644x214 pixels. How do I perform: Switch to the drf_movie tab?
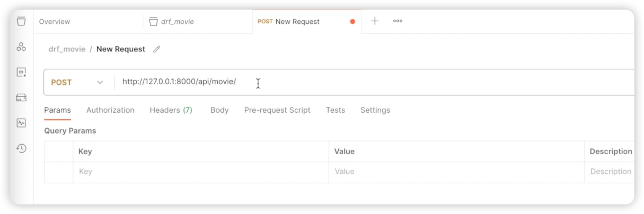pyautogui.click(x=177, y=22)
